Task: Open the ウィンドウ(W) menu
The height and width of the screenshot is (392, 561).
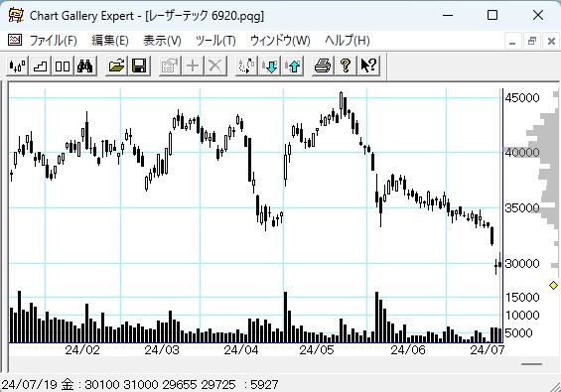Action: tap(280, 41)
